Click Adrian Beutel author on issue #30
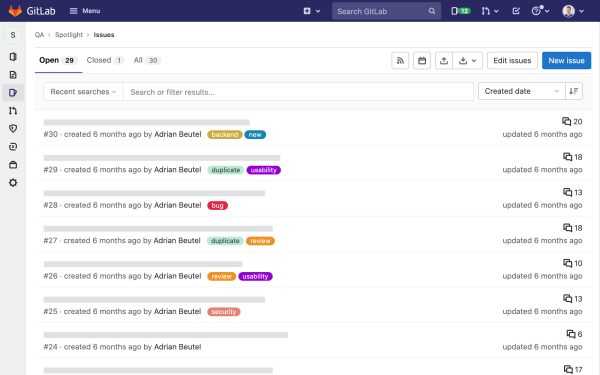600x375 pixels. click(178, 134)
